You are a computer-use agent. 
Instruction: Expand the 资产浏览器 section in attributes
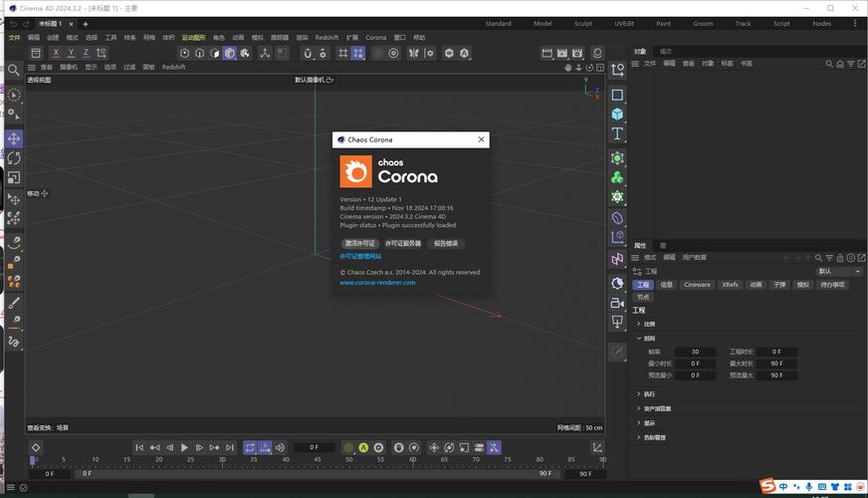pos(639,408)
